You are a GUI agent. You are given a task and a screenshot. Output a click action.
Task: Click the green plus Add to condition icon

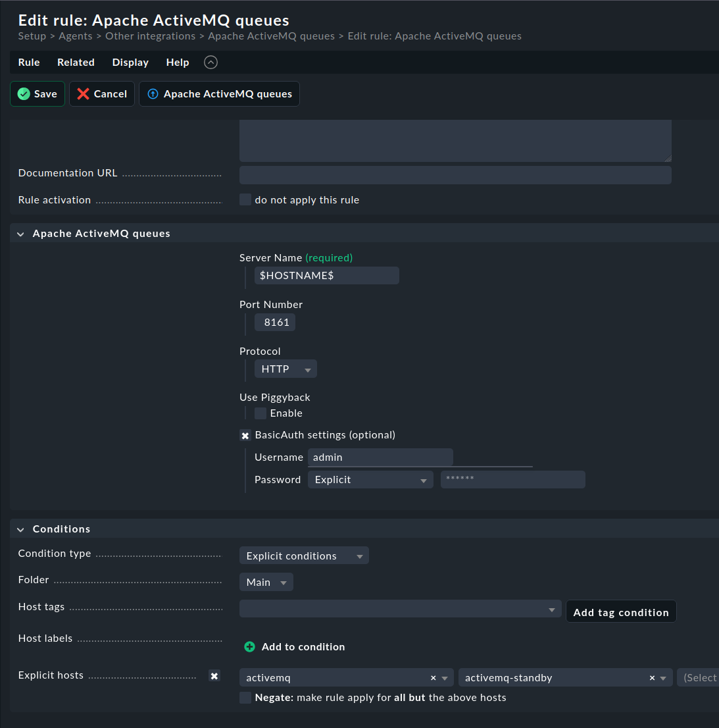[x=249, y=646]
